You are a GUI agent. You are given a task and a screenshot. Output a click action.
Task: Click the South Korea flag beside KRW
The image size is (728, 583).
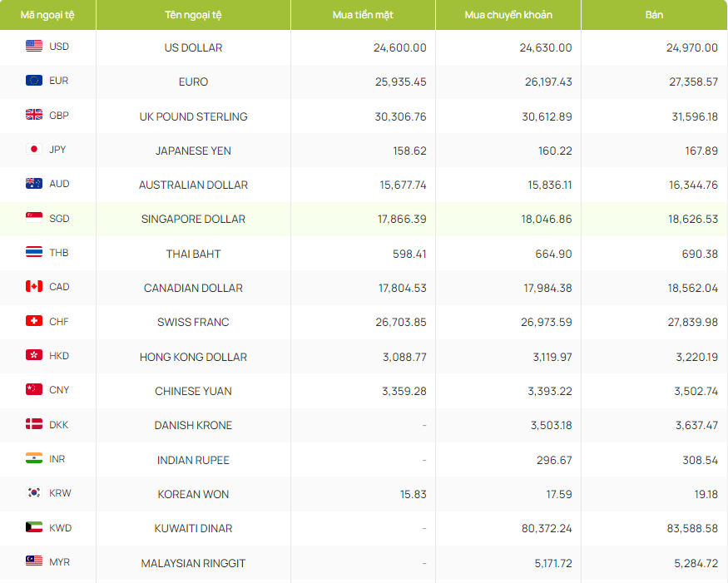pyautogui.click(x=34, y=493)
